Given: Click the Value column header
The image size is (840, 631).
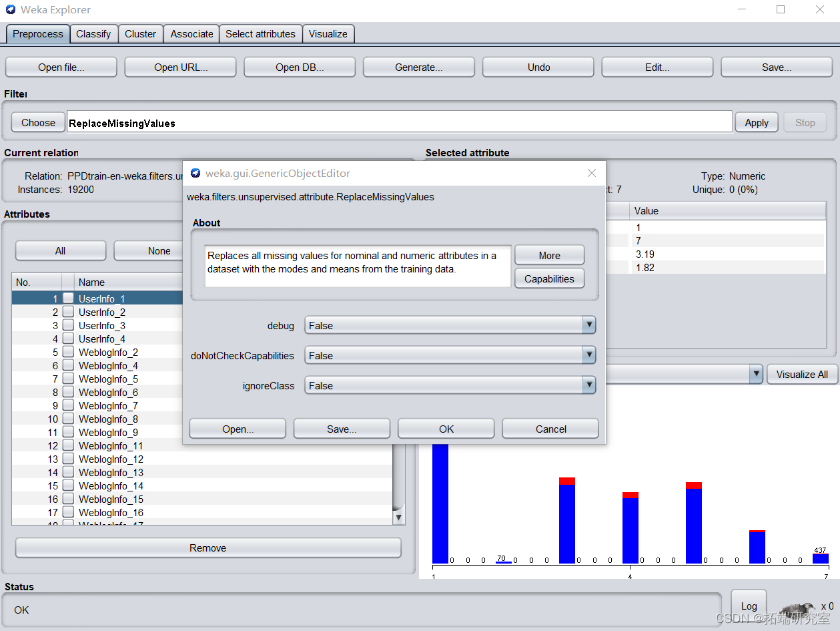Looking at the screenshot, I should click(727, 211).
